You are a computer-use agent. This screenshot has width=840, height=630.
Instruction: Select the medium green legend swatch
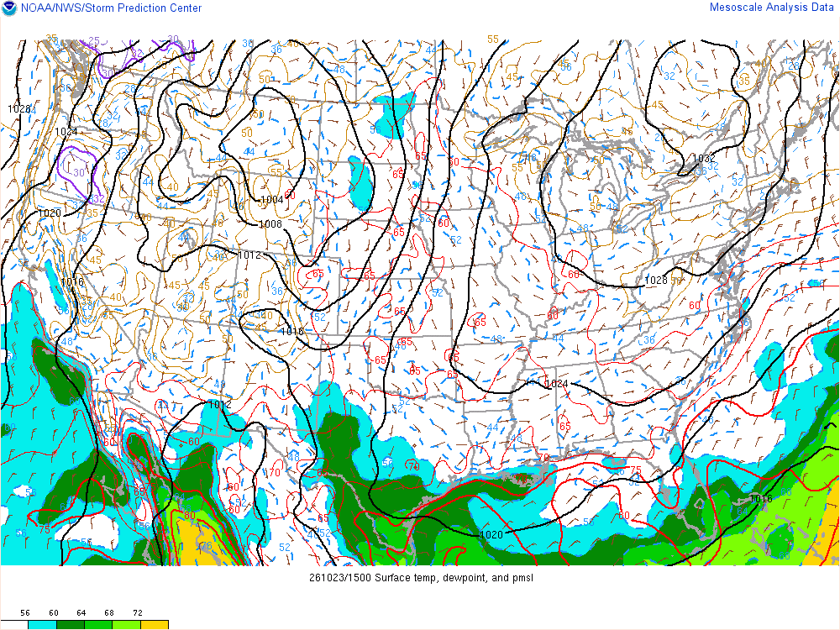98,625
